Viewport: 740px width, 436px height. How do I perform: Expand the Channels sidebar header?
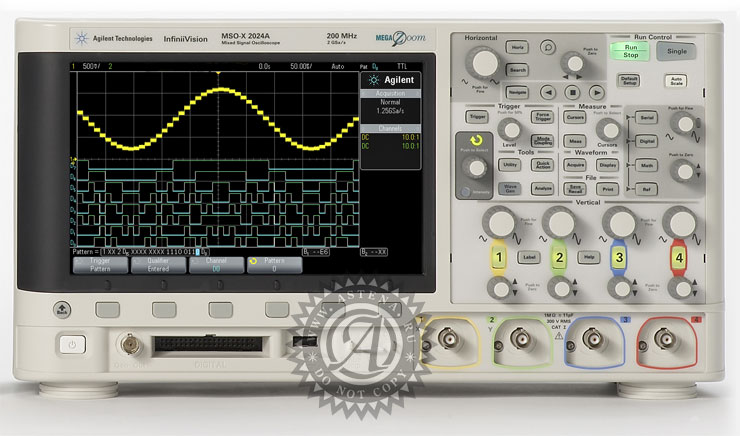click(390, 128)
